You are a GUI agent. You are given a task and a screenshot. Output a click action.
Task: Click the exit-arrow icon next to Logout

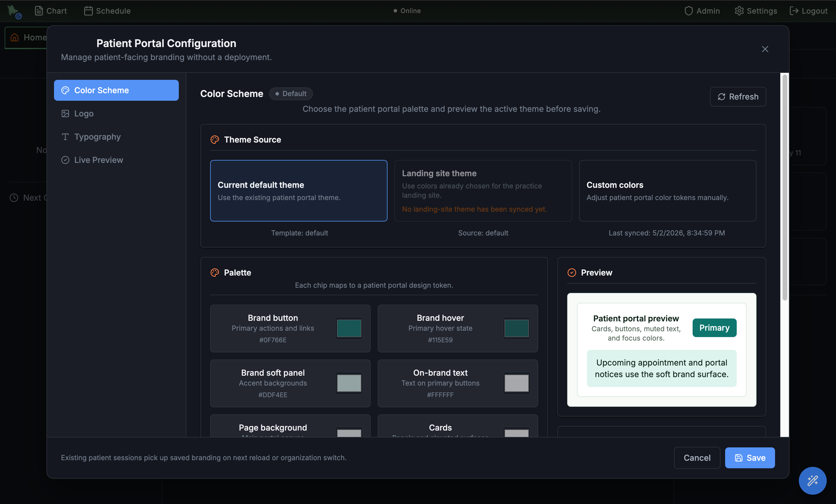point(794,11)
